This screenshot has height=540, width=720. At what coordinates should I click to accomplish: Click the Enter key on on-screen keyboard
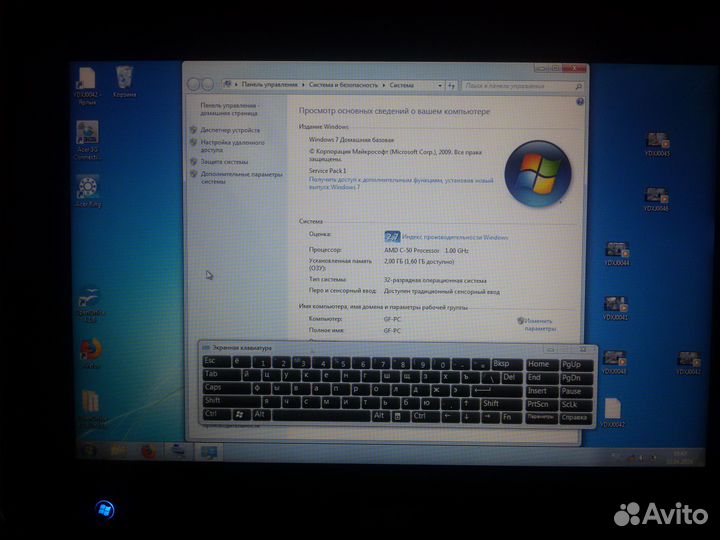coord(495,391)
